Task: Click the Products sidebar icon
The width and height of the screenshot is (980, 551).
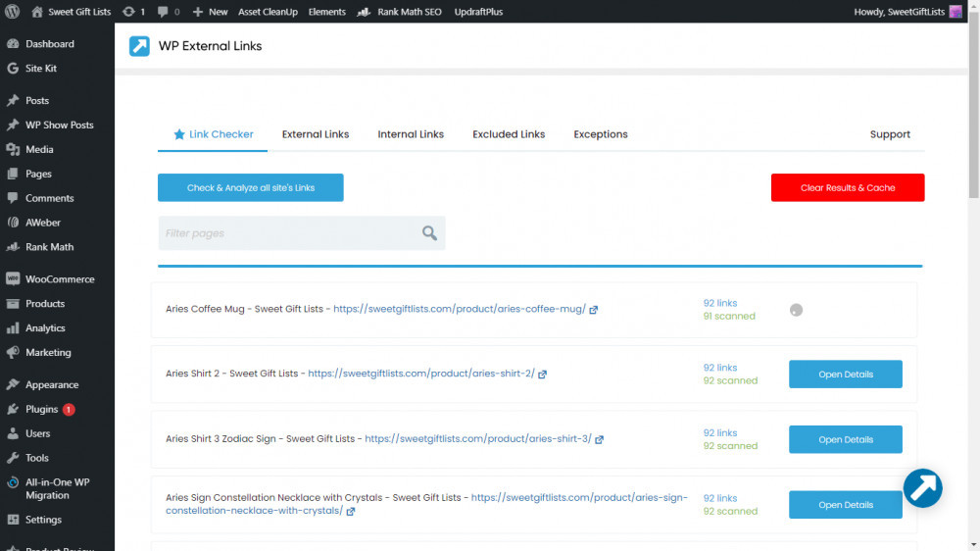Action: pos(13,303)
